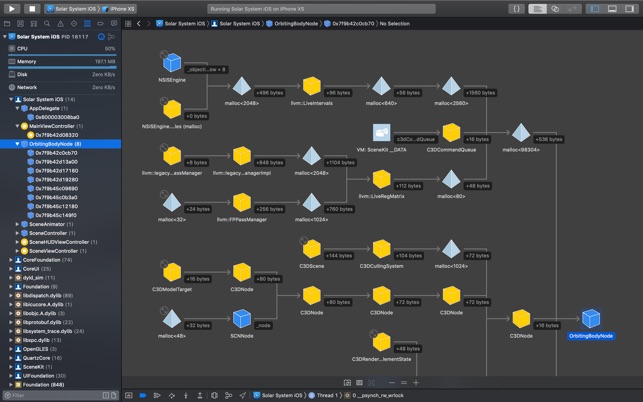Select the blue SCNNode cube in the graph
The height and width of the screenshot is (402, 643).
[x=242, y=319]
